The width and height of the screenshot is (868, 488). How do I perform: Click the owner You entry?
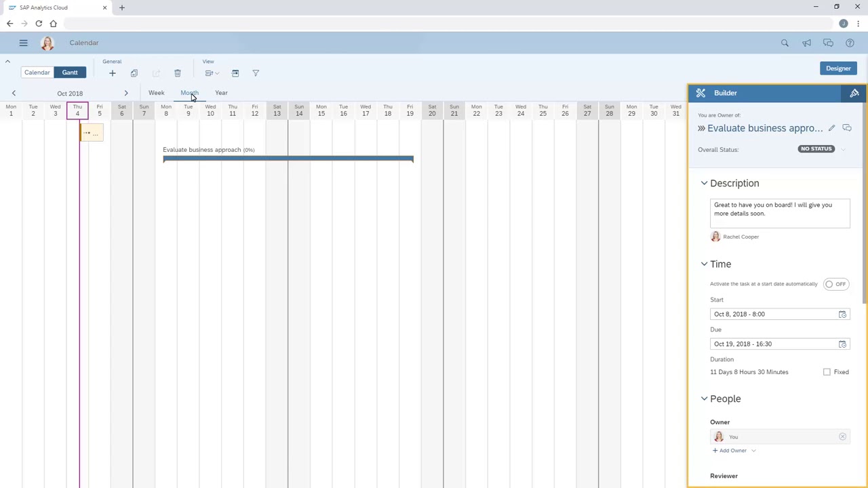[x=780, y=437]
